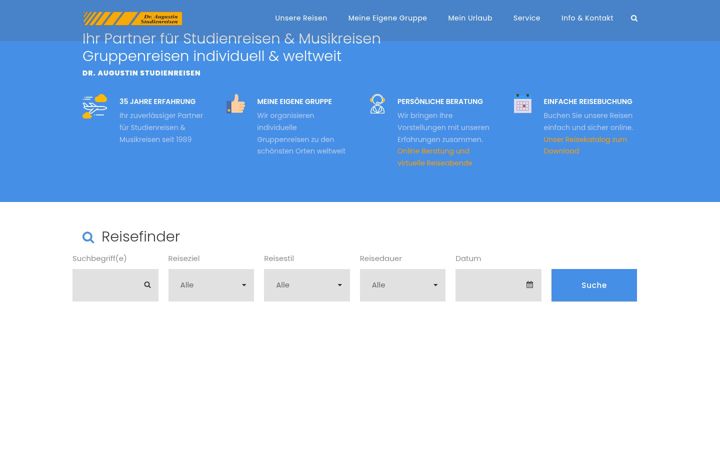Expand the Reiseziel dropdown
The width and height of the screenshot is (720, 450).
pyautogui.click(x=211, y=285)
